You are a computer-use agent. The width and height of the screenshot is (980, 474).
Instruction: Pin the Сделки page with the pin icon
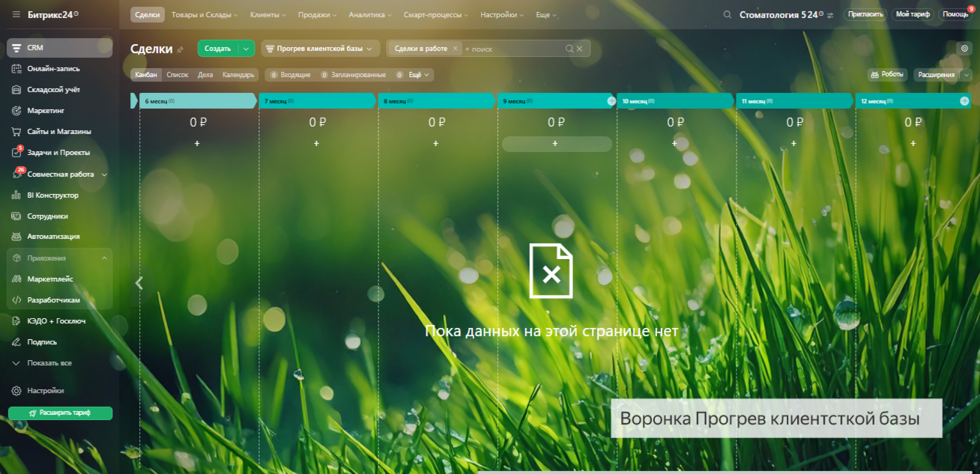tap(180, 49)
